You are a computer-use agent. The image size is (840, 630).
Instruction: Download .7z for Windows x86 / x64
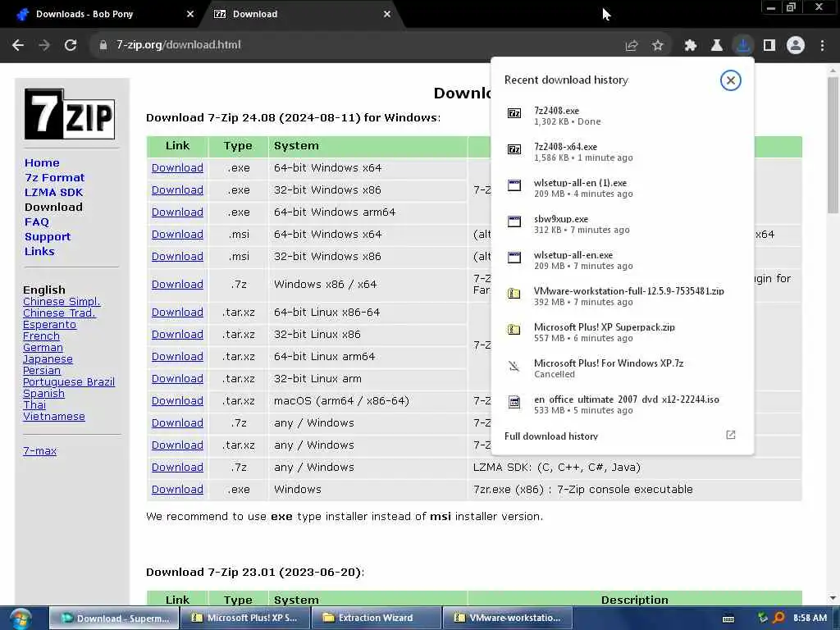pyautogui.click(x=177, y=285)
